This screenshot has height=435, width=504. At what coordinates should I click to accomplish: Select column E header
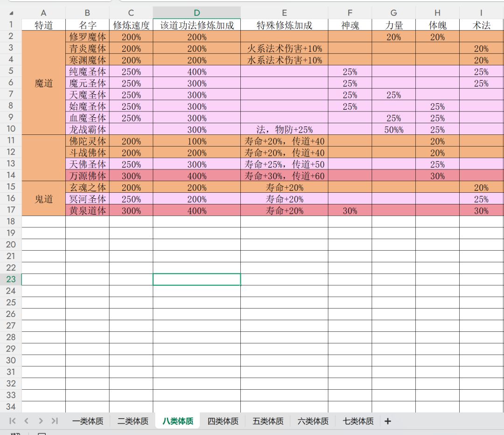point(284,13)
